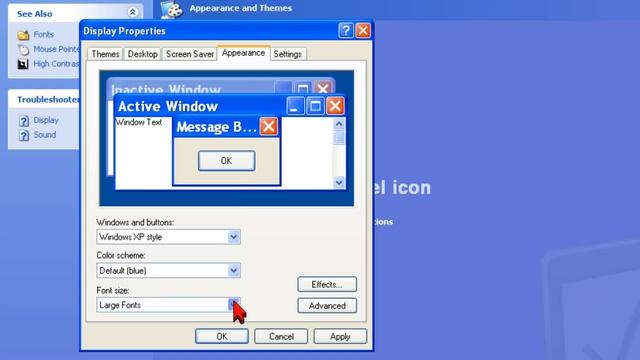
Task: Click the OK button in the Message Box preview
Action: pyautogui.click(x=227, y=161)
